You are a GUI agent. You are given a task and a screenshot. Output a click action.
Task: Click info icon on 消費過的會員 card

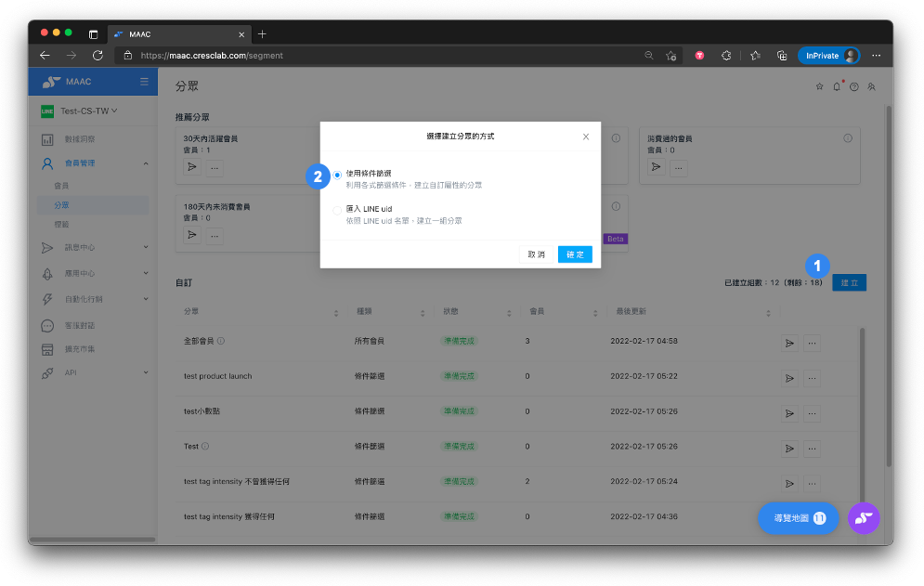848,138
